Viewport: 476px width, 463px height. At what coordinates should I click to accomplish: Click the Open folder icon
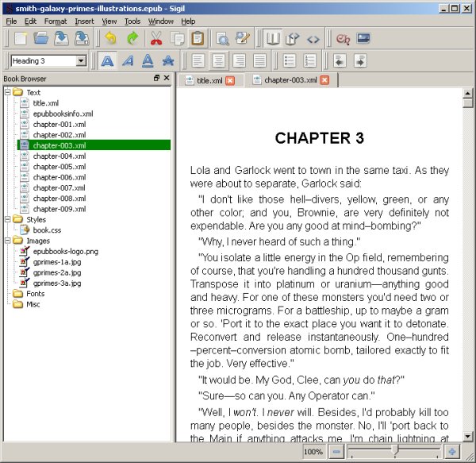coord(41,38)
